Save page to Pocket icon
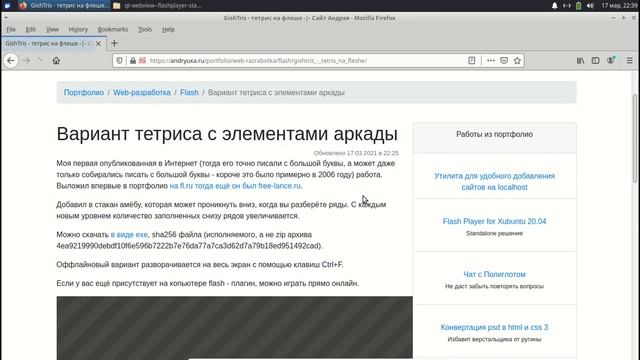 click(x=504, y=60)
